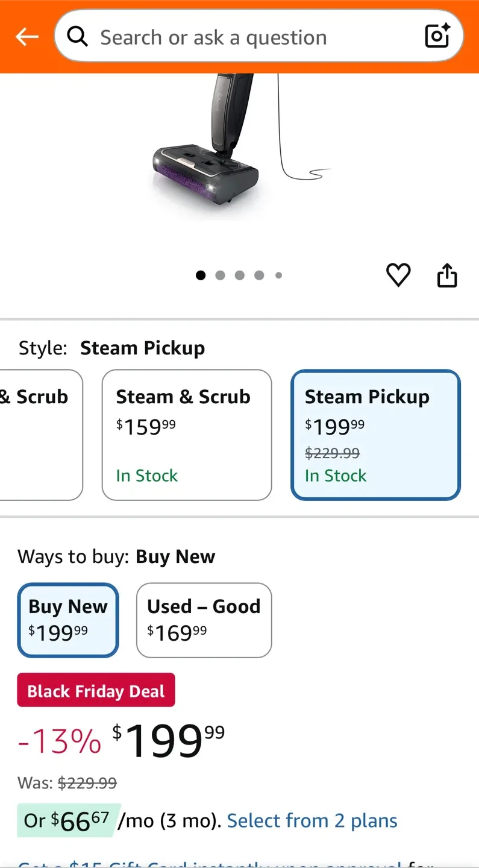Keep Steam Pickup style selected
479x868 pixels.
point(375,435)
